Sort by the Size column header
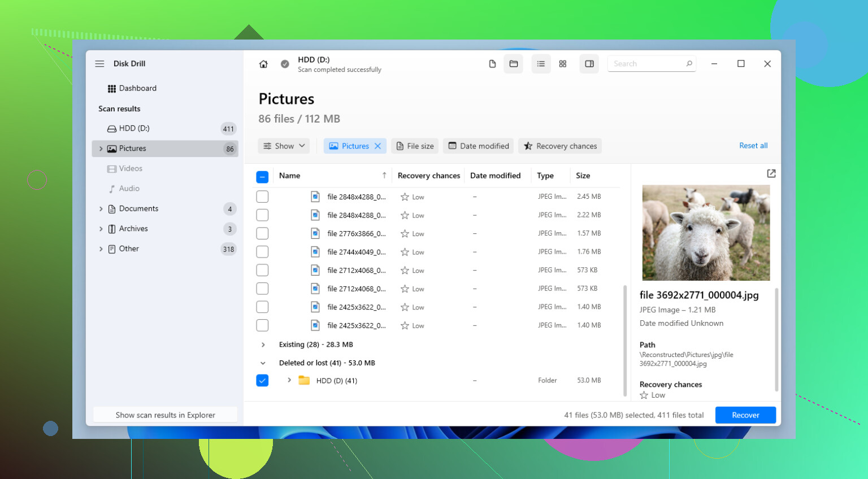 [583, 176]
